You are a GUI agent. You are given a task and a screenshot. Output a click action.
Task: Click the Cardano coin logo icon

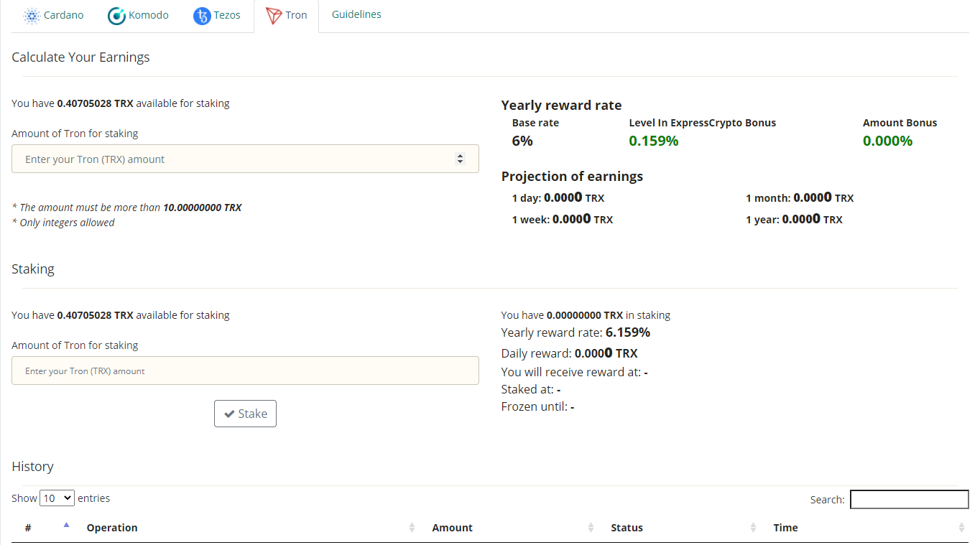(32, 15)
